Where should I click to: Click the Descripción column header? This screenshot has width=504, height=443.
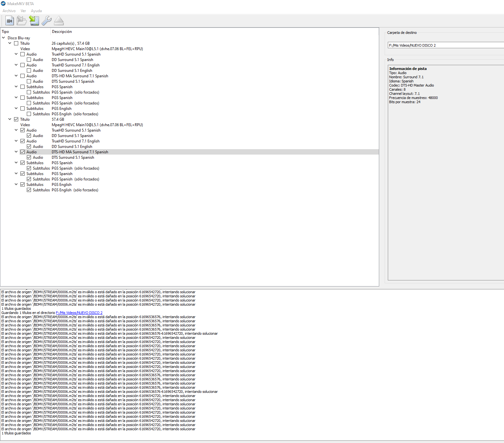tap(62, 32)
